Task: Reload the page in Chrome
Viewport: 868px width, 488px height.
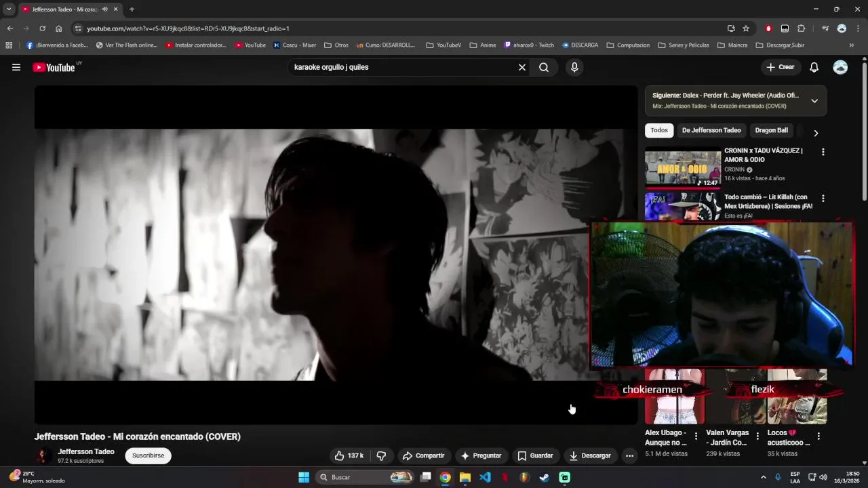Action: [x=42, y=28]
